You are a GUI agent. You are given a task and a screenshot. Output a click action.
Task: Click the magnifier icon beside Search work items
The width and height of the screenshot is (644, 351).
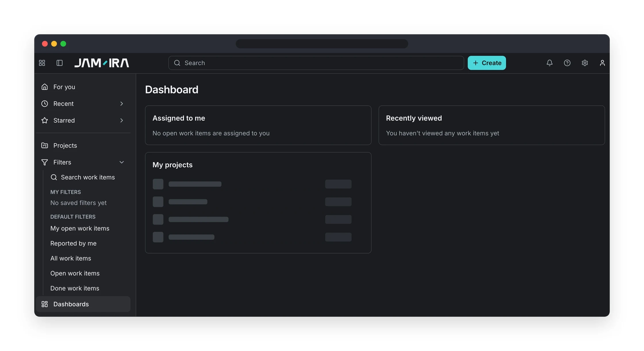point(54,177)
